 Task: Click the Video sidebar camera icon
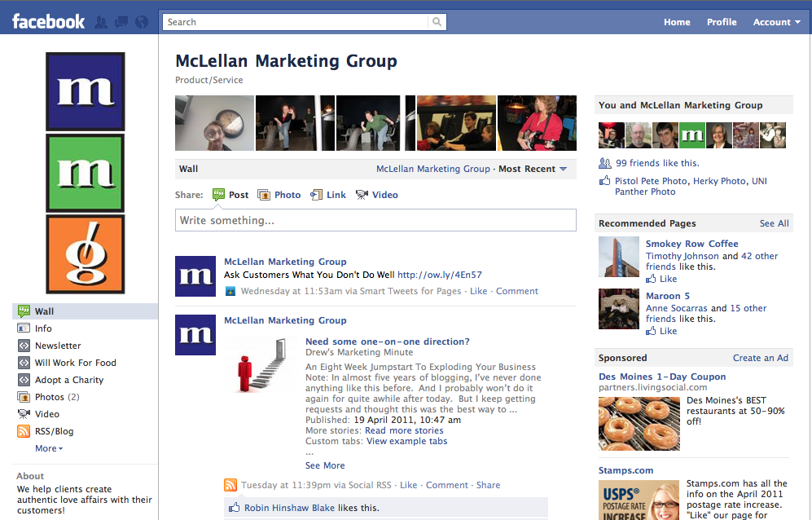click(24, 414)
